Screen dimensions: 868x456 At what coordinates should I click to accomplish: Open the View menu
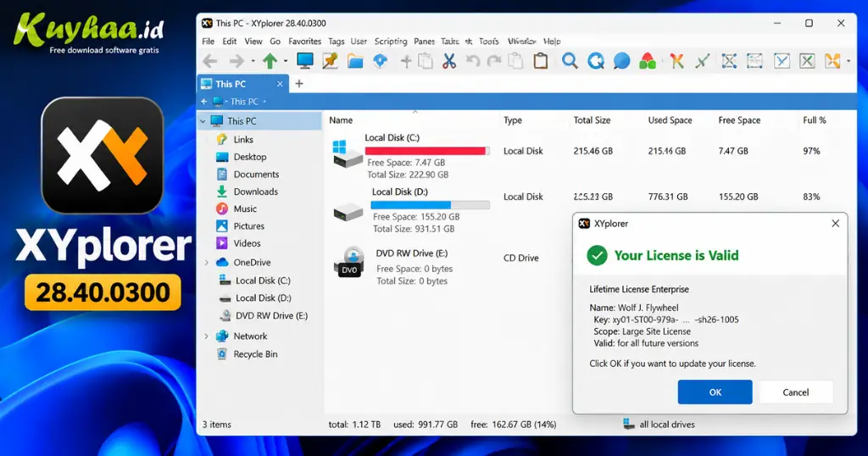[x=253, y=42]
